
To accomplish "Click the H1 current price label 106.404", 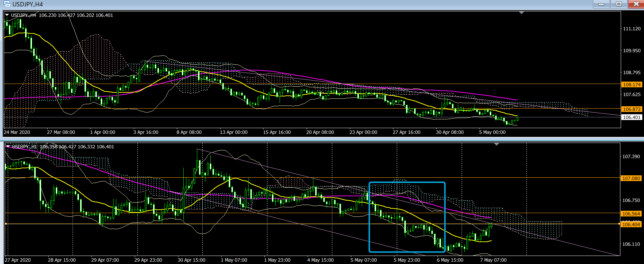I will tap(631, 225).
